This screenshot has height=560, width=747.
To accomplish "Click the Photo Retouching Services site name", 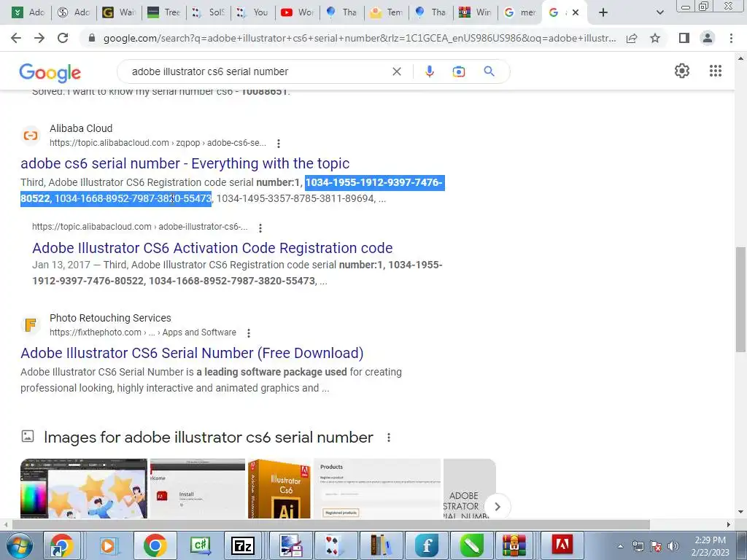I will [110, 318].
